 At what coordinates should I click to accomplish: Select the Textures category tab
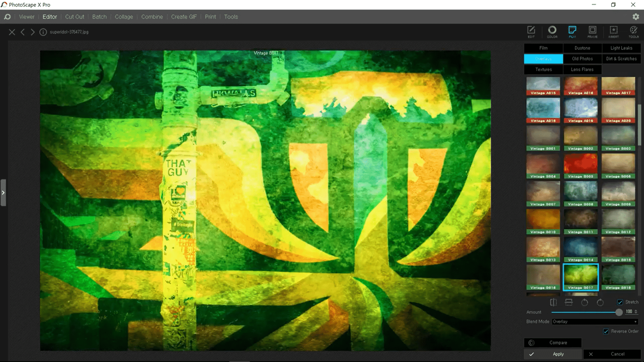[x=543, y=70]
